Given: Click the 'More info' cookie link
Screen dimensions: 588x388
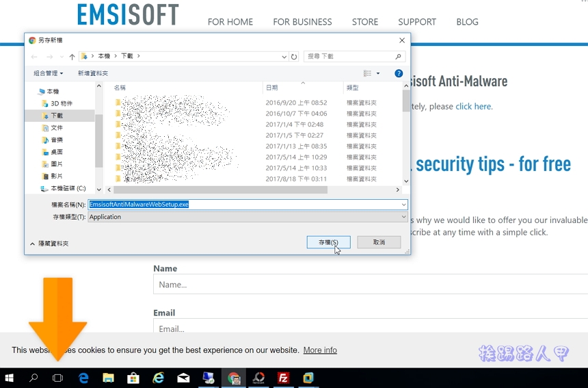Looking at the screenshot, I should (320, 350).
